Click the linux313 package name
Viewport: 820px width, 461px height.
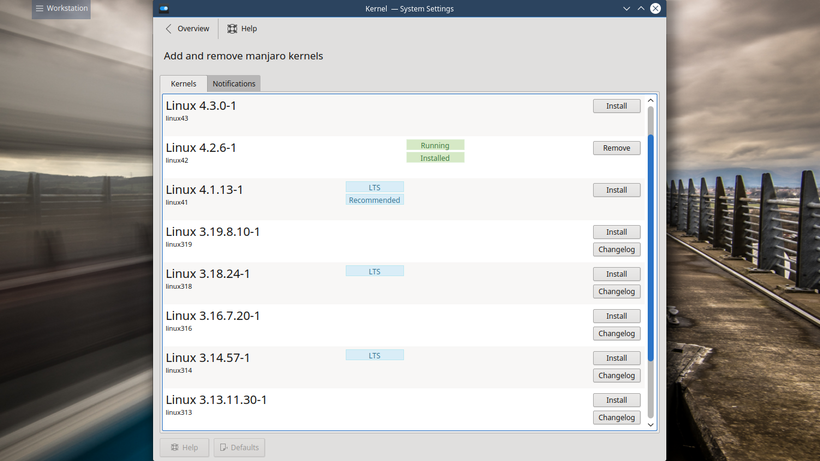(179, 412)
